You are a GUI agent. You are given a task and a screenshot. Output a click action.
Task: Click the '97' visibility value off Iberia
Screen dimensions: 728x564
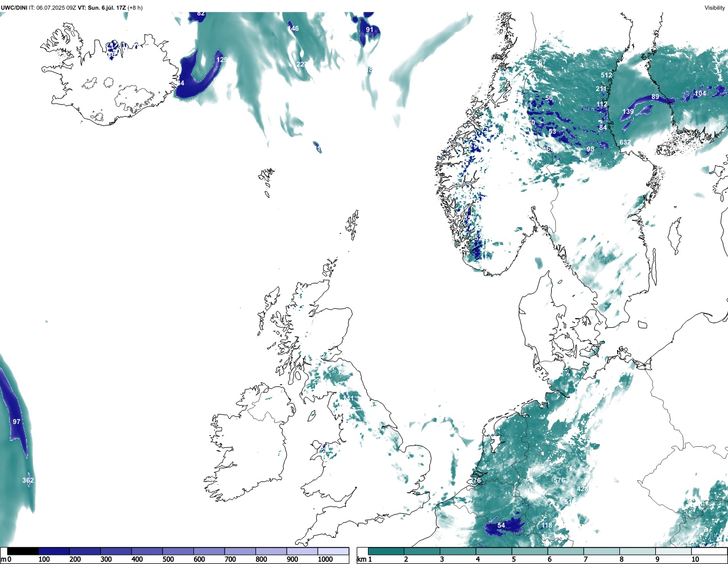[16, 422]
